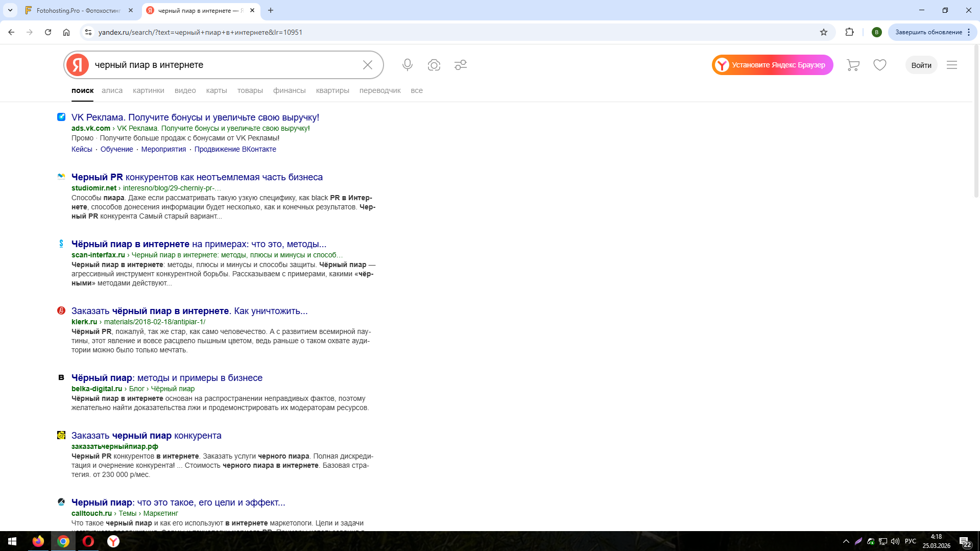Open Мероприятия sublink under VK ad
The width and height of the screenshot is (980, 551).
click(163, 149)
